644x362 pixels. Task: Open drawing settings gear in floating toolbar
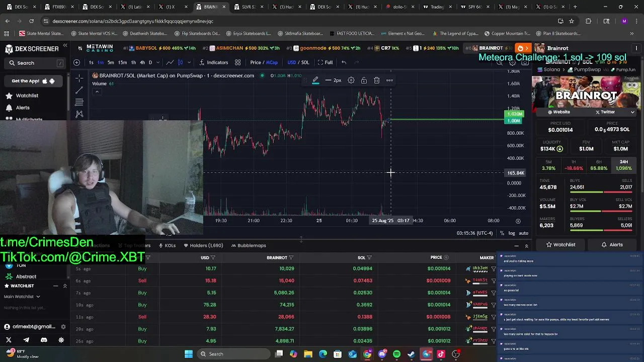coord(351,80)
